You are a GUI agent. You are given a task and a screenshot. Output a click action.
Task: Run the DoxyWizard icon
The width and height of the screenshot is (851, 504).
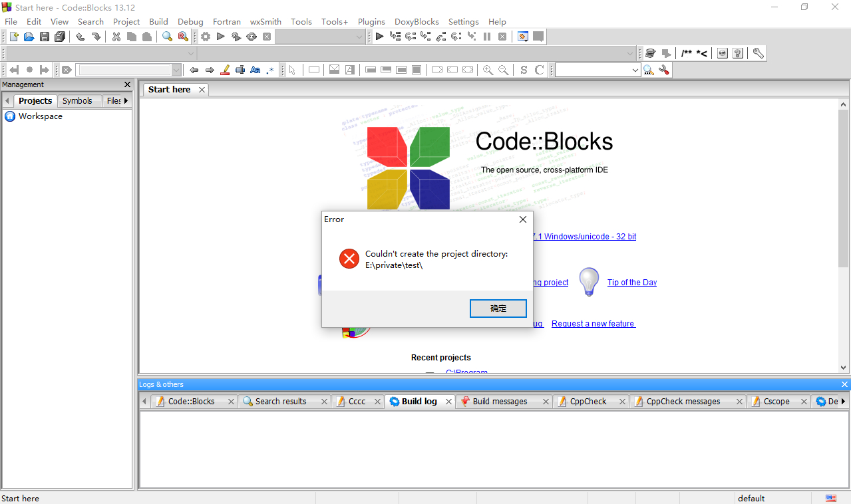[650, 53]
